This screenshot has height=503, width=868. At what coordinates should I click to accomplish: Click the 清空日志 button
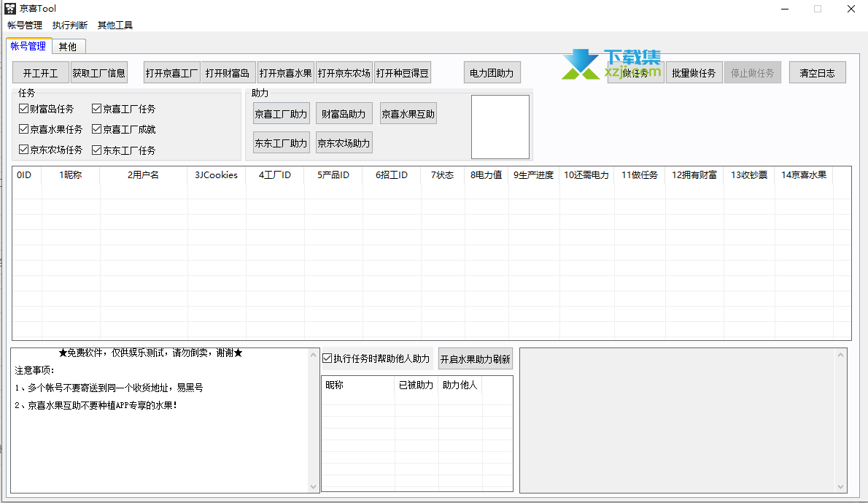click(817, 72)
